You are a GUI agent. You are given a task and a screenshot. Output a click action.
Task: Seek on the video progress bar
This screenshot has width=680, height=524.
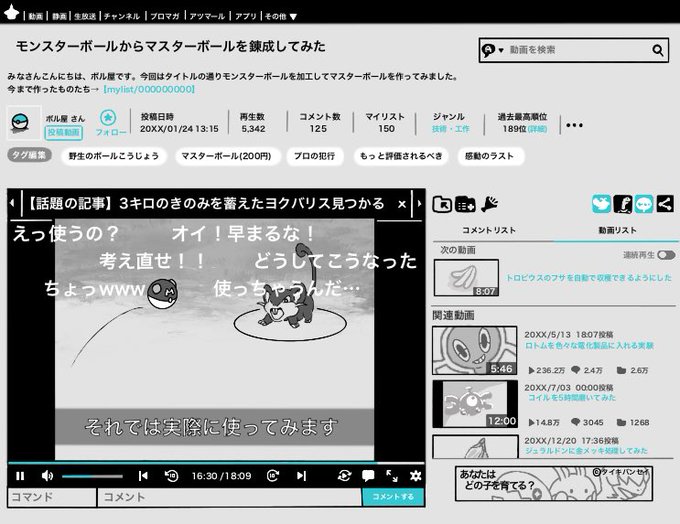coord(216,463)
